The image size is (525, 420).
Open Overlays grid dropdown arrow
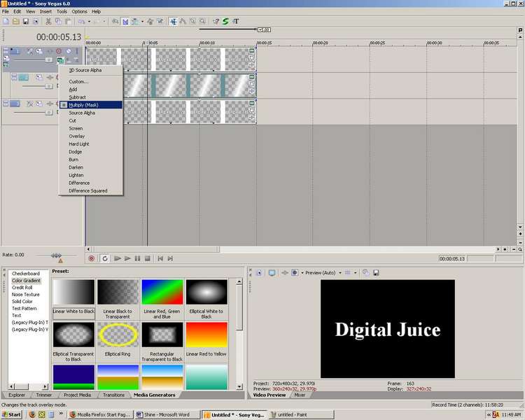pyautogui.click(x=355, y=273)
